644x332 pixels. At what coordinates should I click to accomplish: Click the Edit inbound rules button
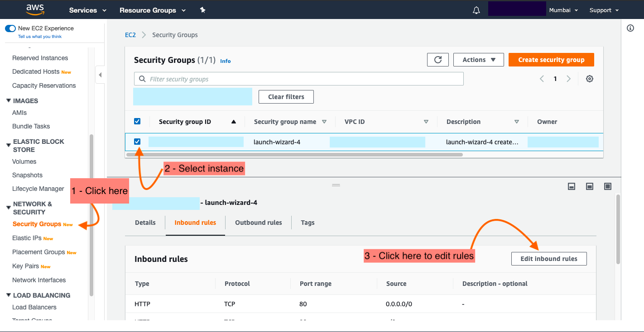click(548, 259)
